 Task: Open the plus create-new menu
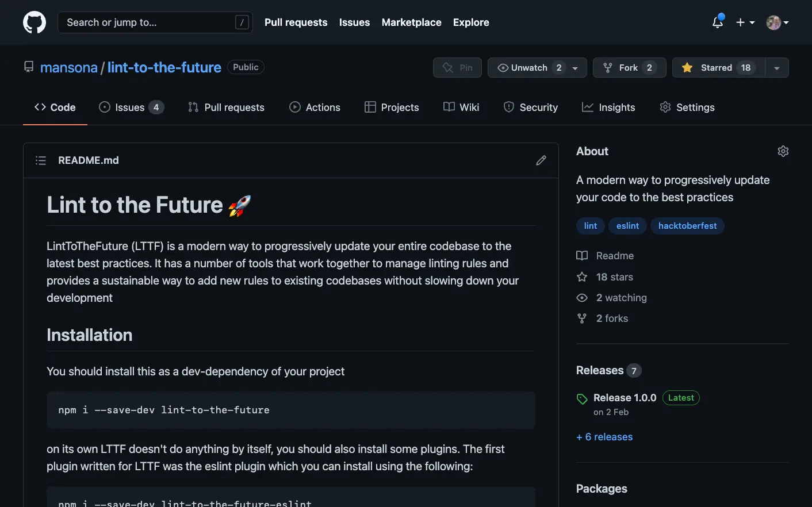pos(745,22)
